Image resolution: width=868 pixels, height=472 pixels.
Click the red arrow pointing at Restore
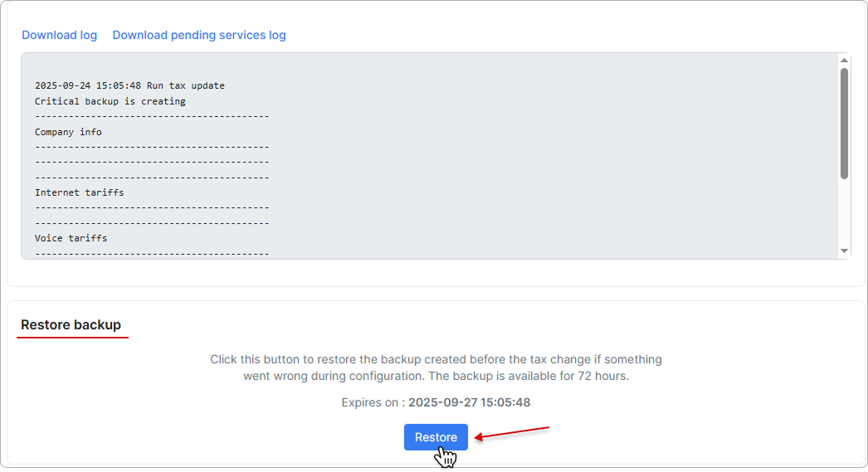pos(512,434)
